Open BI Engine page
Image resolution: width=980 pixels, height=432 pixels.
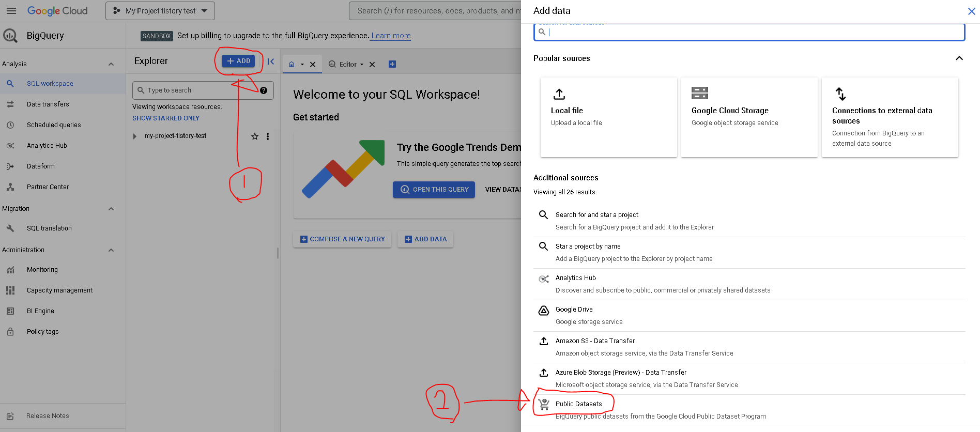[x=63, y=311]
